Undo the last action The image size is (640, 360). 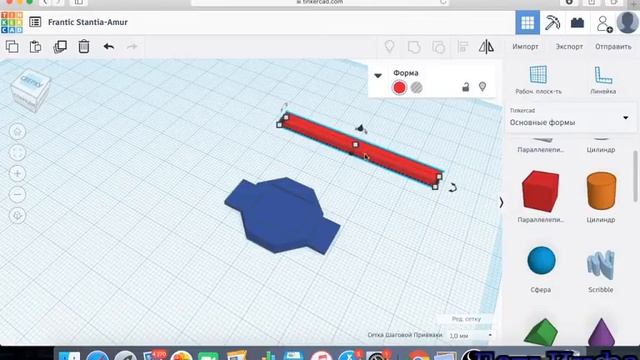pos(109,47)
